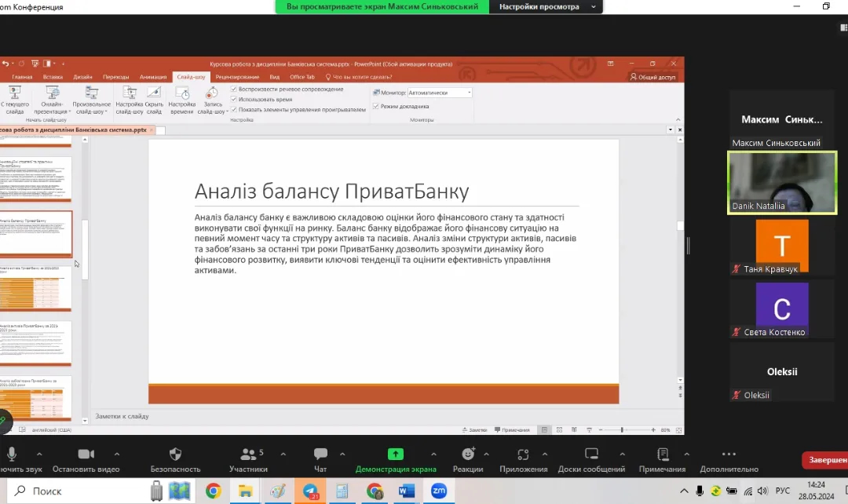This screenshot has width=848, height=504.
Task: Click Stop Video (Остановить видео) camera icon
Action: coord(86,455)
